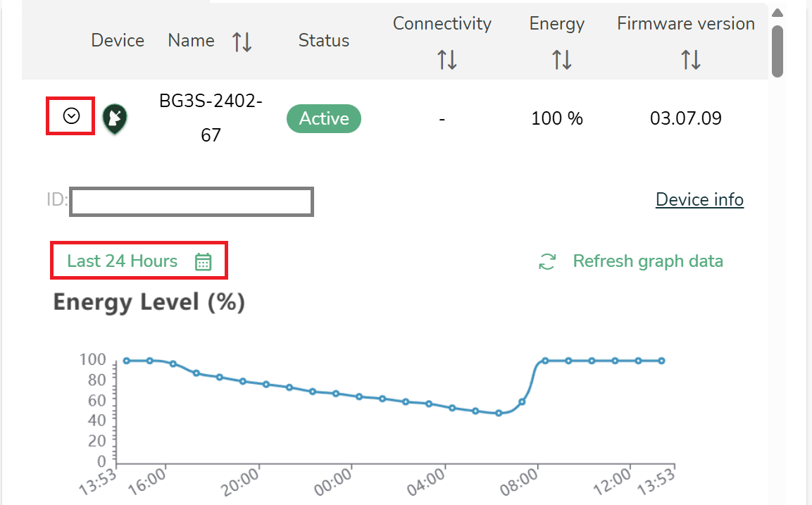The image size is (812, 505).
Task: Open the Device info link
Action: tap(699, 200)
